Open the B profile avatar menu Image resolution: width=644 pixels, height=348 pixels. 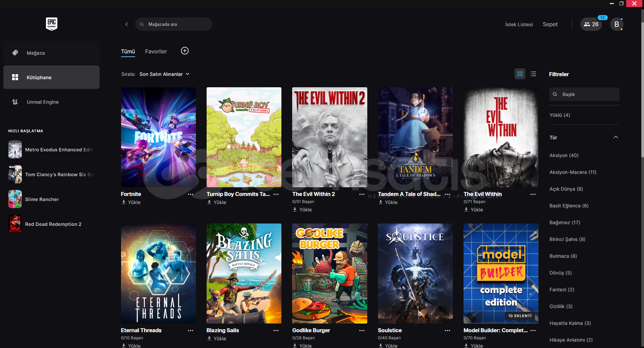tap(616, 24)
